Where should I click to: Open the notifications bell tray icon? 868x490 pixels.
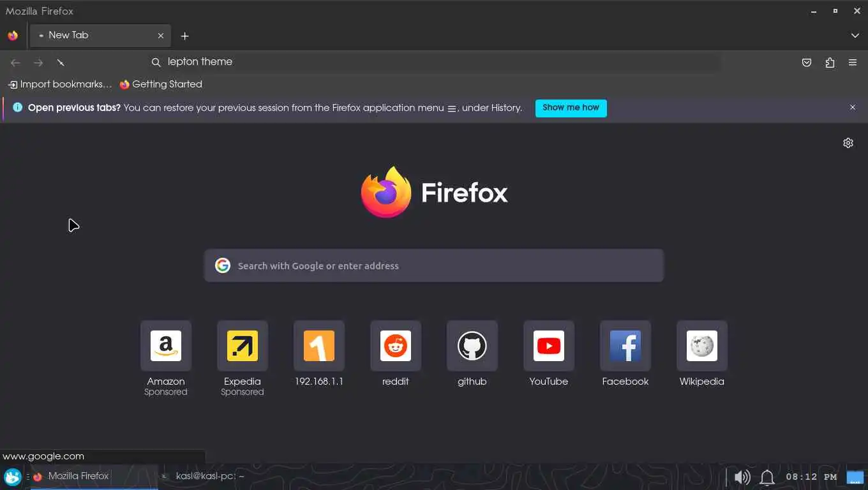[767, 477]
